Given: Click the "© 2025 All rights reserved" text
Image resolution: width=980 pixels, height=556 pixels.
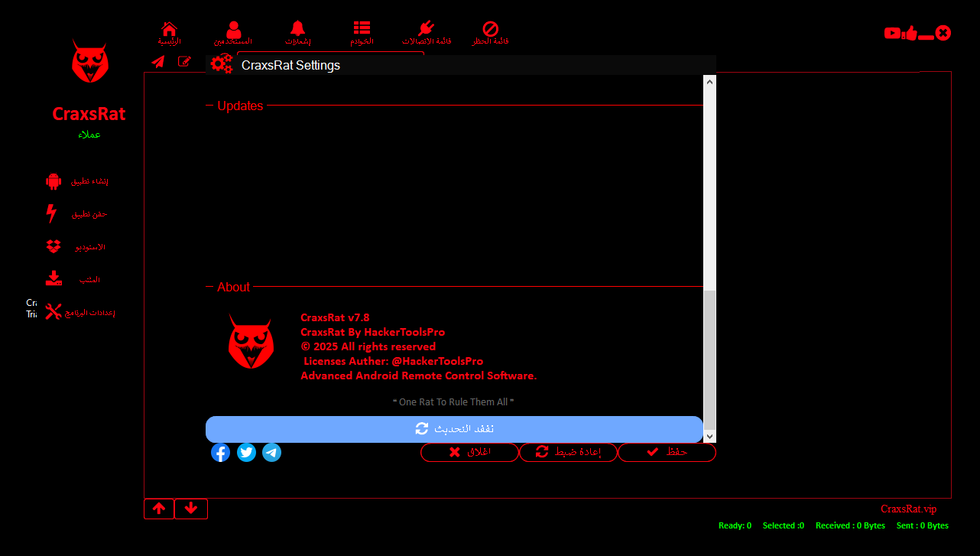Looking at the screenshot, I should pyautogui.click(x=368, y=346).
